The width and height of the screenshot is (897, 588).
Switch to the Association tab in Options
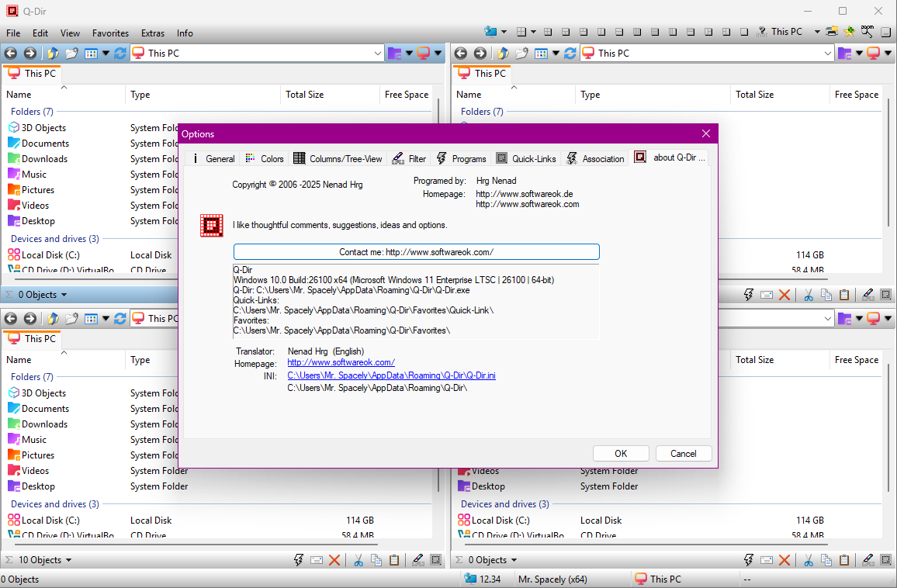click(595, 158)
